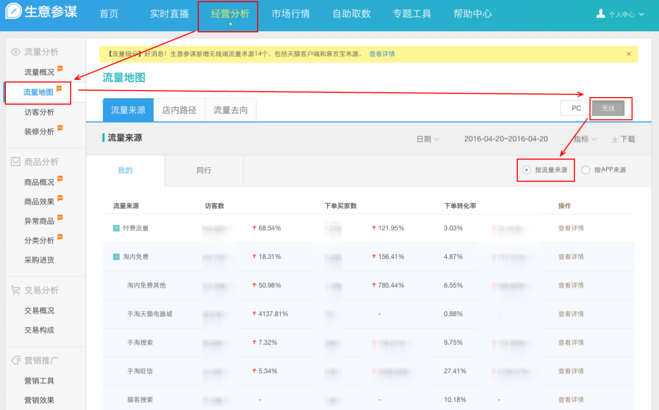This screenshot has height=410, width=659.
Task: Click 查看详情 for the 付费流量 row
Action: coord(571,228)
